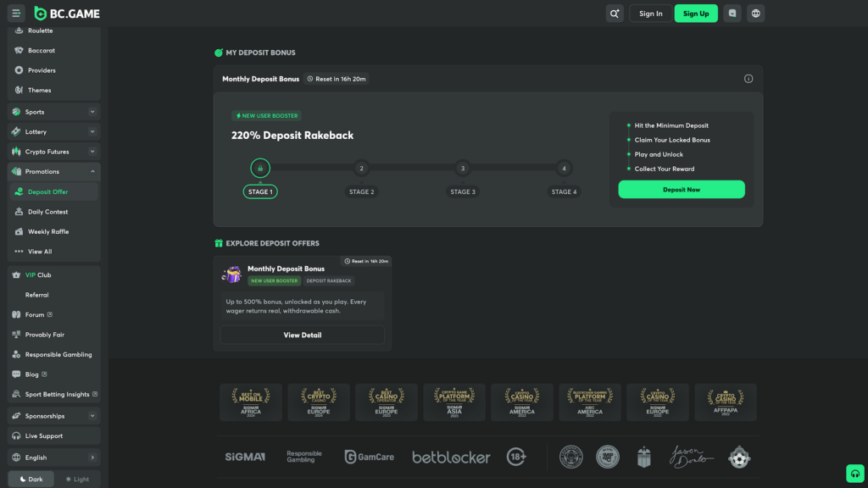Switch to Light theme
Viewport: 868px width, 488px height.
coord(77,480)
